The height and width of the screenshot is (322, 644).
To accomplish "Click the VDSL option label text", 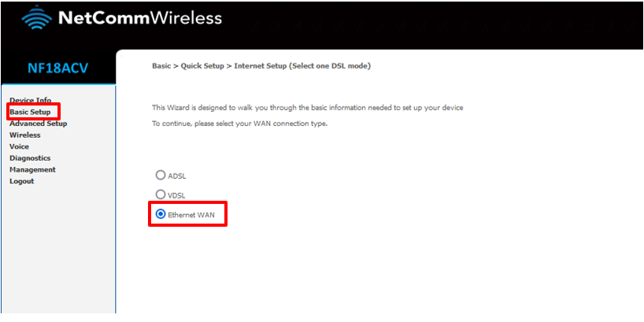I will point(176,195).
